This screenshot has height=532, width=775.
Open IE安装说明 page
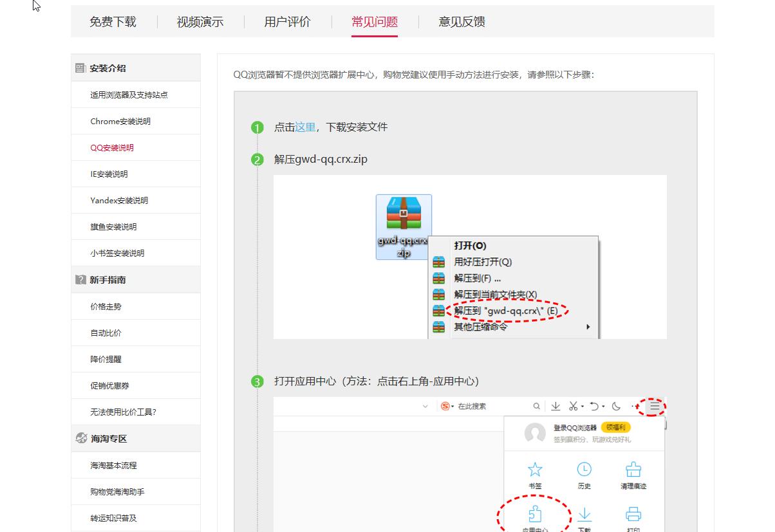109,174
